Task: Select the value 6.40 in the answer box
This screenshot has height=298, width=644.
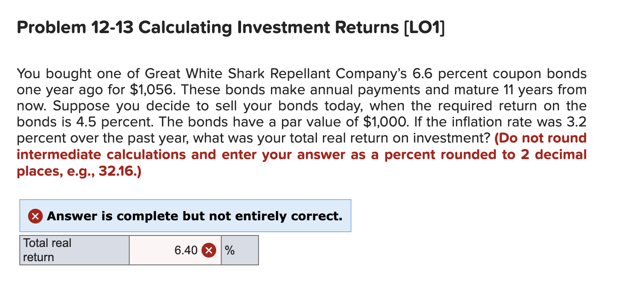Action: [186, 250]
